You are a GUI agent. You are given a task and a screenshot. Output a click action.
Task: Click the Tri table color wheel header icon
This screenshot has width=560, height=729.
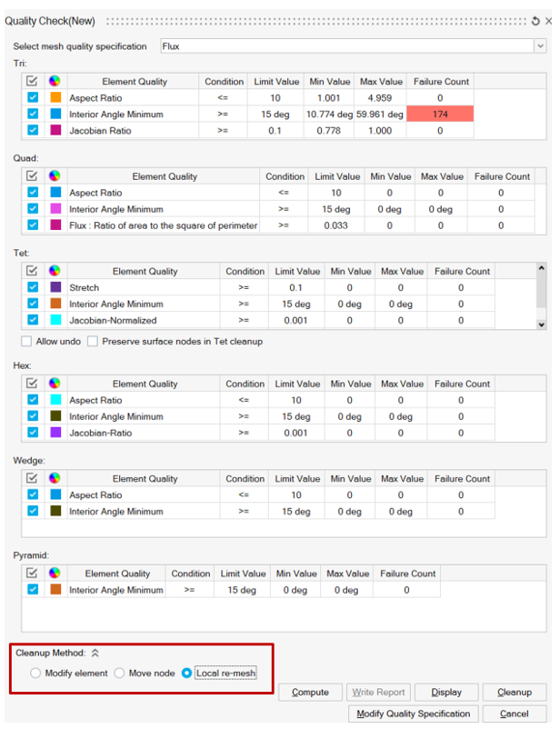click(55, 82)
